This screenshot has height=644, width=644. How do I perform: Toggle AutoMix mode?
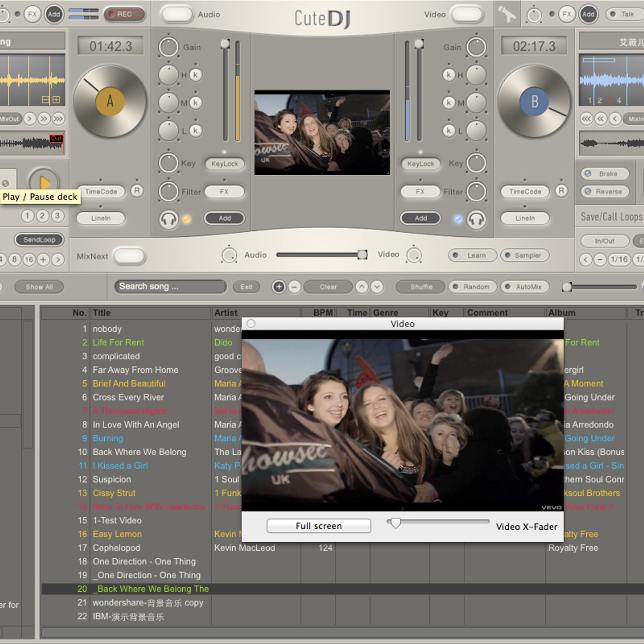click(525, 287)
